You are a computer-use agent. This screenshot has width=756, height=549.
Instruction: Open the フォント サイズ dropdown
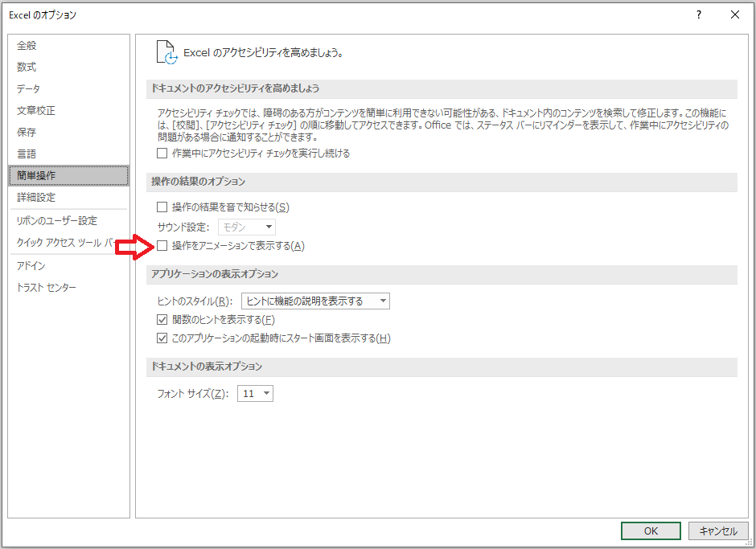(255, 393)
